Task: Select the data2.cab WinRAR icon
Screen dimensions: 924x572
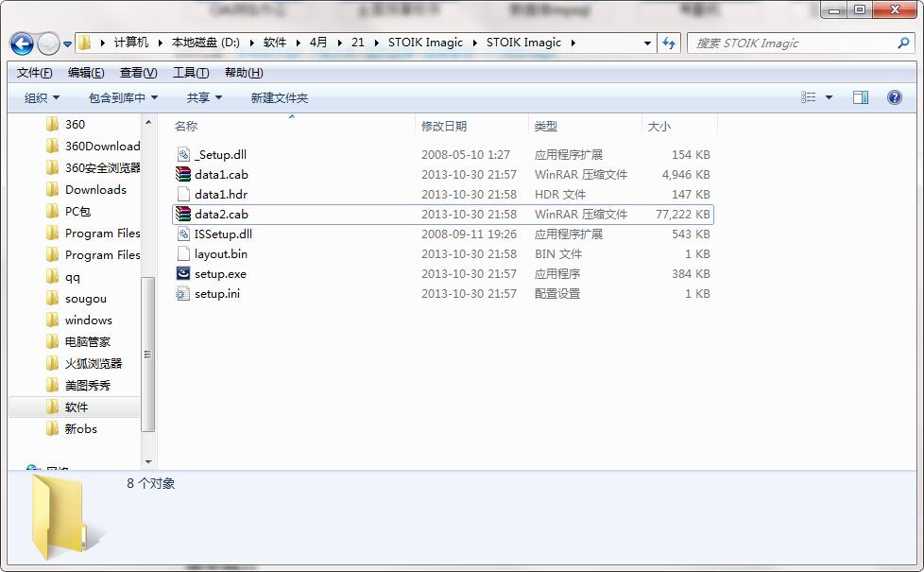Action: (183, 214)
